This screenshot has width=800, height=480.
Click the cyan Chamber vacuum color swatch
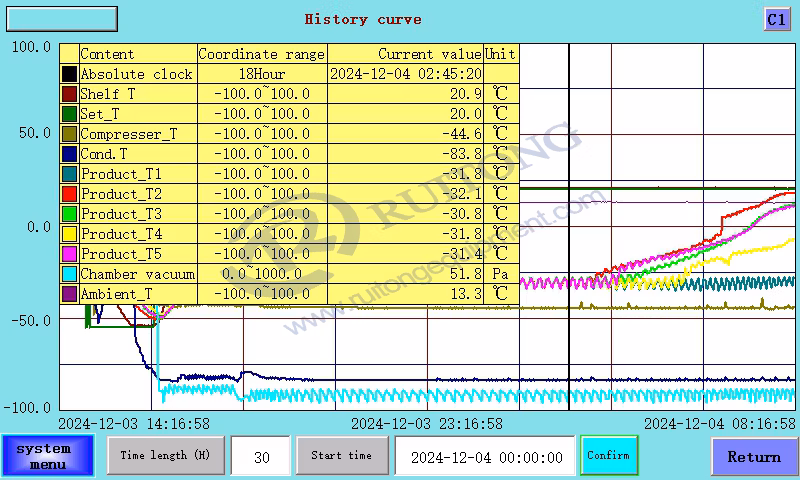pyautogui.click(x=69, y=274)
